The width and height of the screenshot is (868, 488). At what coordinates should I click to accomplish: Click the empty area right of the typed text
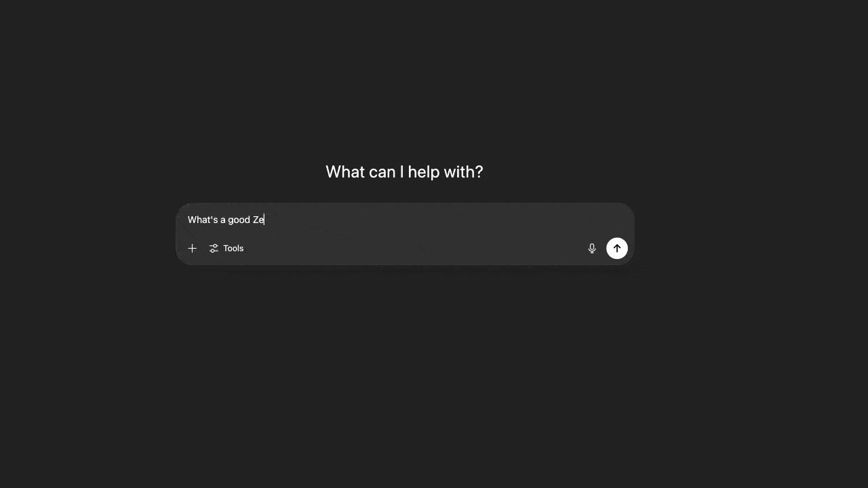(441, 220)
